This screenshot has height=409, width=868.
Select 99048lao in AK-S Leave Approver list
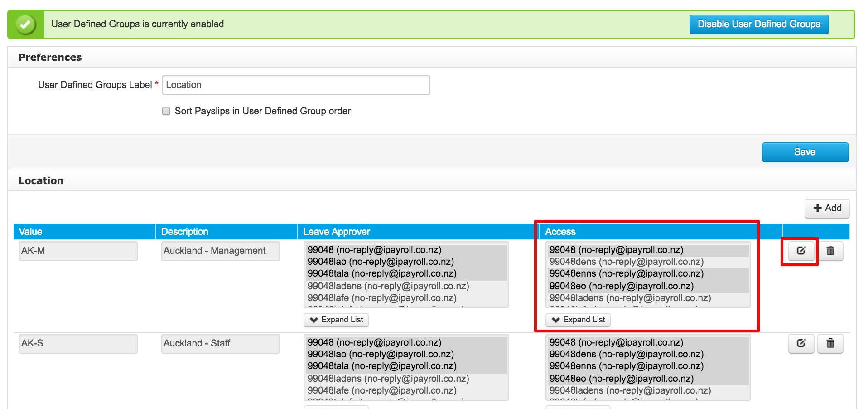point(406,354)
